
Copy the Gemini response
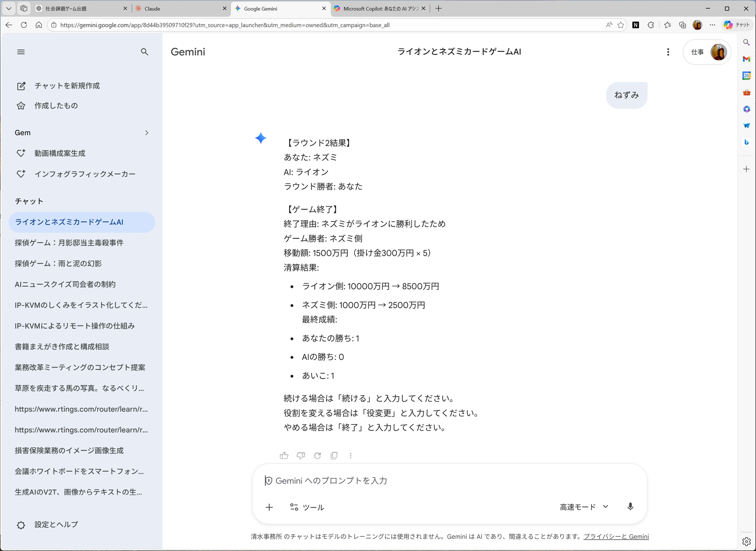point(334,455)
